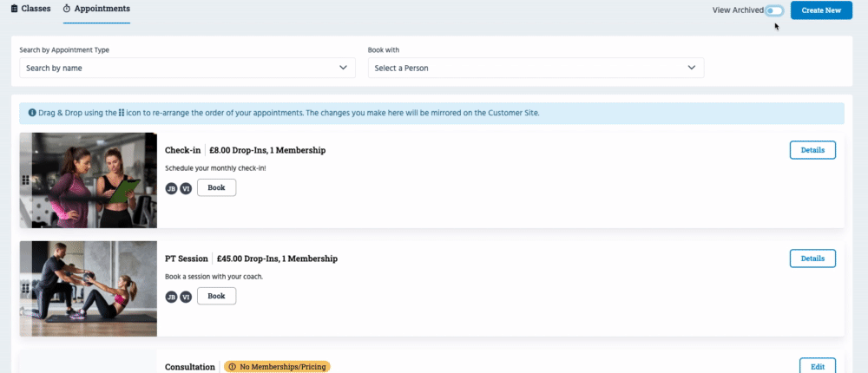Click the JB avatar under PT Session

coord(172,297)
